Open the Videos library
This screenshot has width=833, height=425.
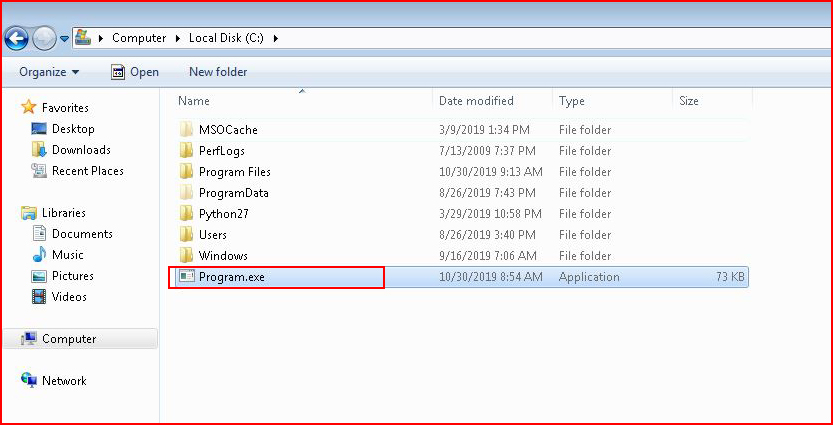tap(69, 297)
